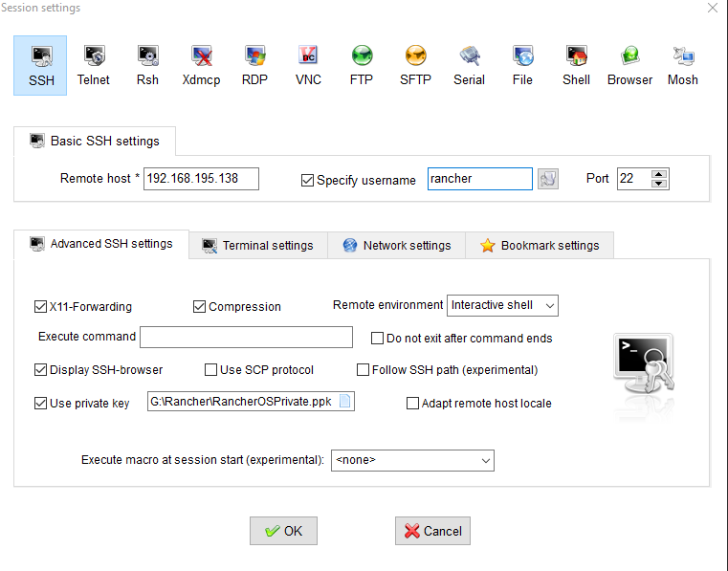Open the Bookmark settings tab
The width and height of the screenshot is (728, 571).
[x=540, y=246]
